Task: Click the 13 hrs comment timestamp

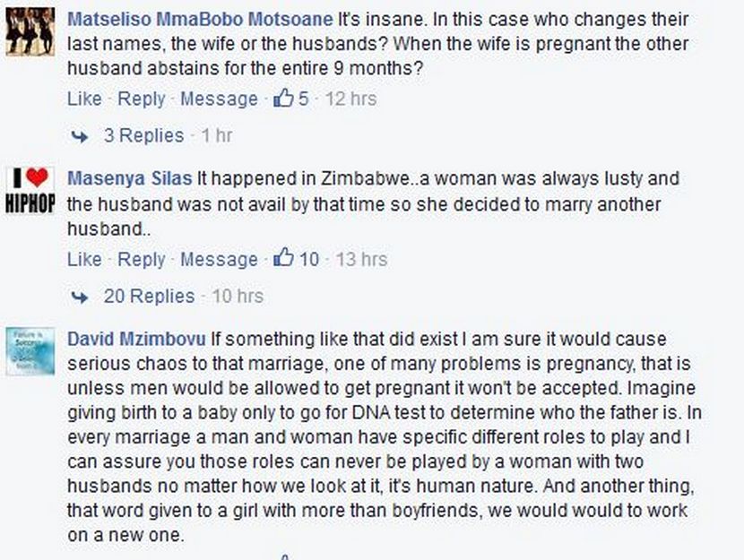Action: pos(361,259)
